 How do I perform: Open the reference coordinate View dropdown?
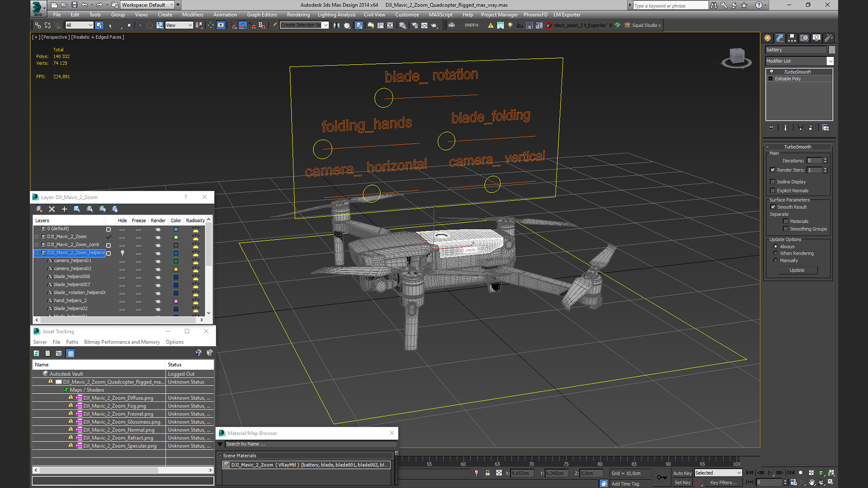(179, 25)
